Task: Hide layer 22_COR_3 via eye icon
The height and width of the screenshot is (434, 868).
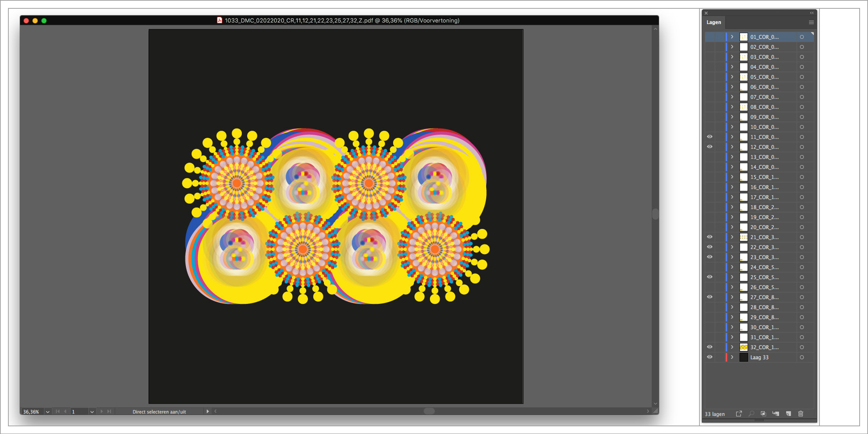Action: 710,247
